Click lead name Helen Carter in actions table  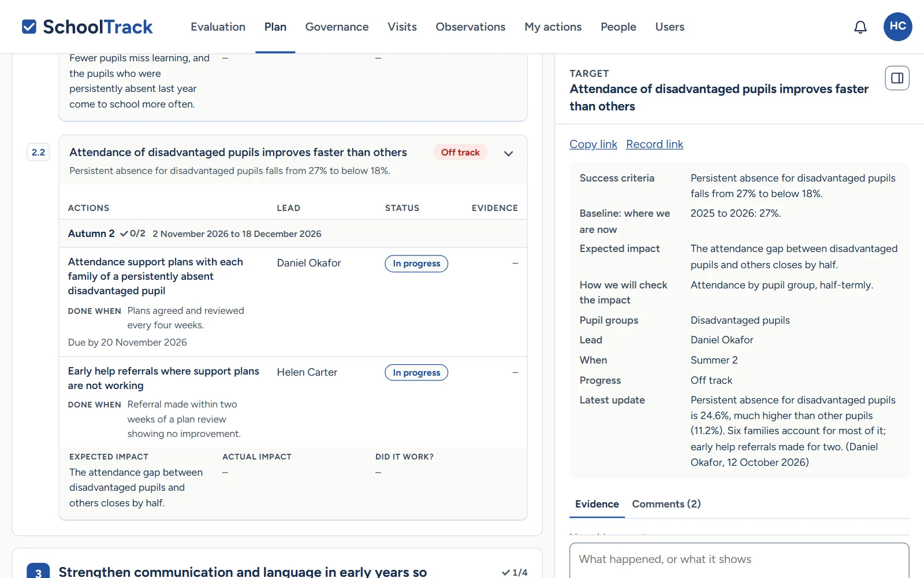coord(307,372)
